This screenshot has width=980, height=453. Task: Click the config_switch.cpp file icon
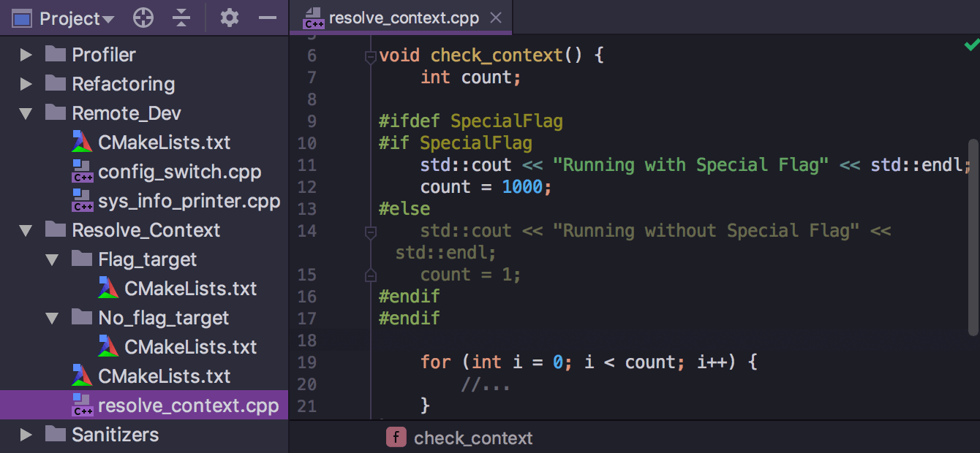pyautogui.click(x=82, y=172)
